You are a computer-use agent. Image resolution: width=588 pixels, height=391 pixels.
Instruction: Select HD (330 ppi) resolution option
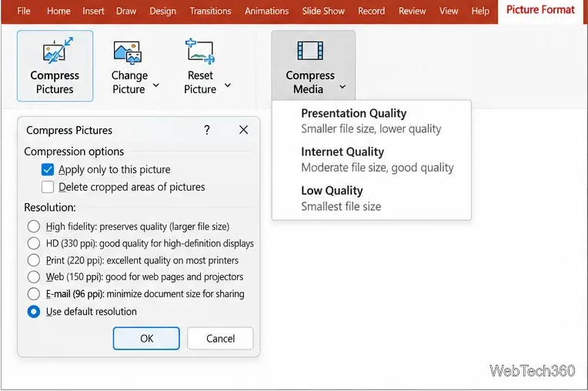33,243
